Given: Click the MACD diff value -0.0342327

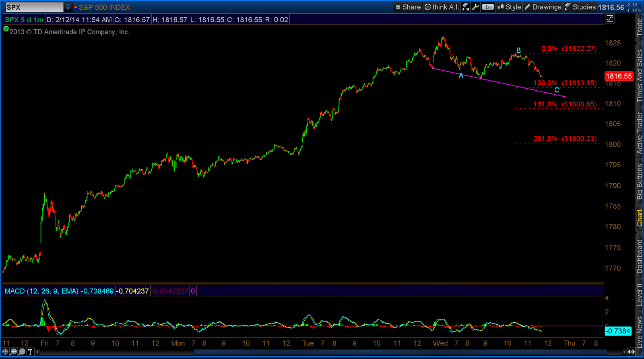Looking at the screenshot, I should pyautogui.click(x=171, y=291).
